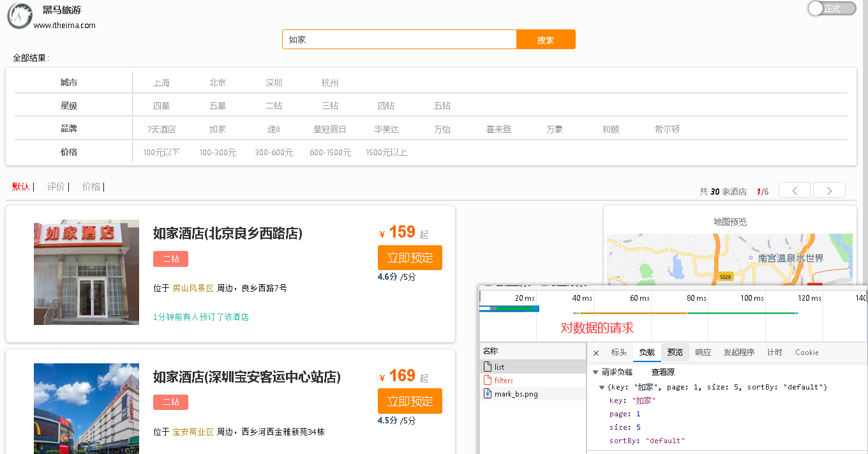Pick price range 600-1500元
The height and width of the screenshot is (454, 868).
(x=330, y=153)
